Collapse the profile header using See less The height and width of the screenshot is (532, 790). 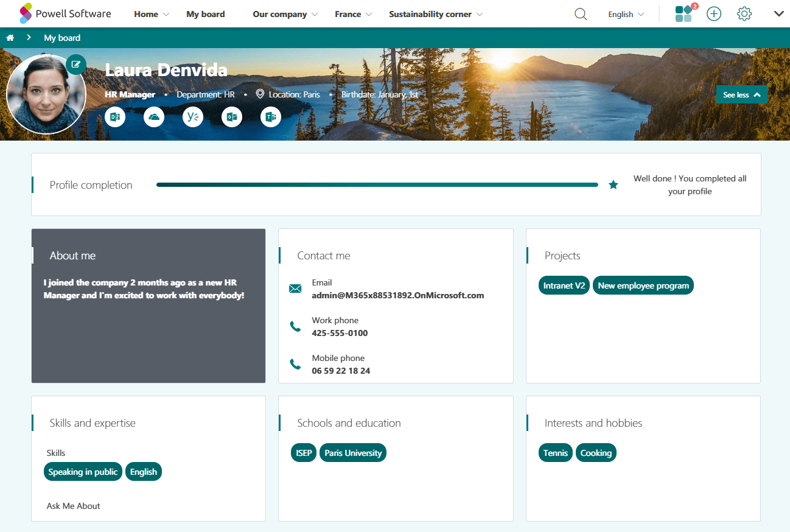[x=741, y=94]
